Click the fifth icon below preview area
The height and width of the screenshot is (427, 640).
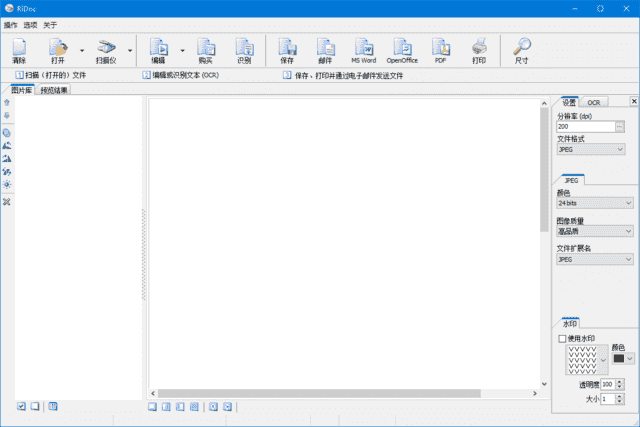(213, 407)
